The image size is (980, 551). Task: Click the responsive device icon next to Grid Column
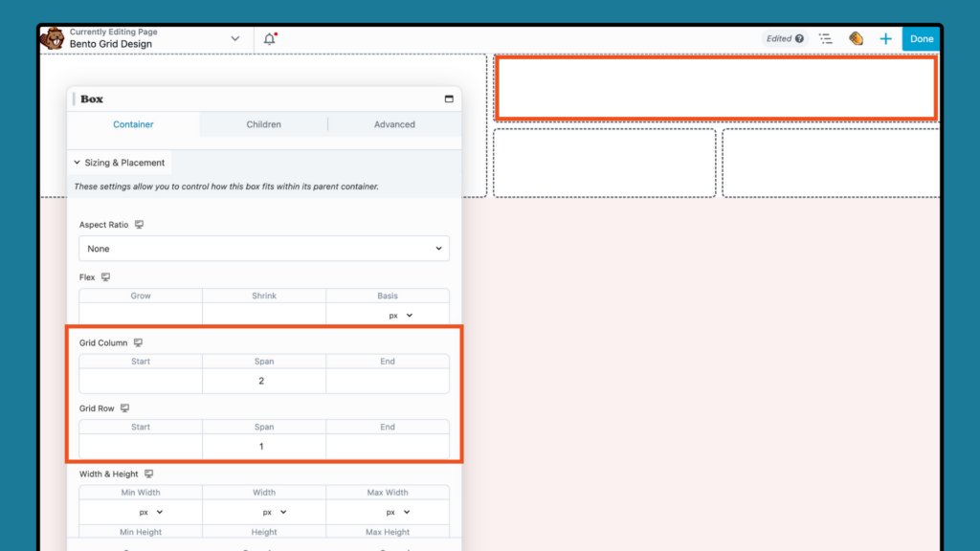139,342
